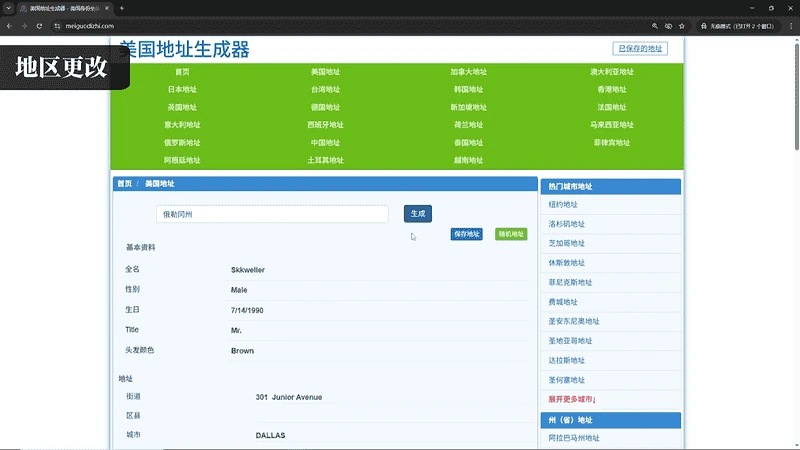Open 菲律宾地址 navigation link
This screenshot has width=800, height=450.
click(612, 142)
